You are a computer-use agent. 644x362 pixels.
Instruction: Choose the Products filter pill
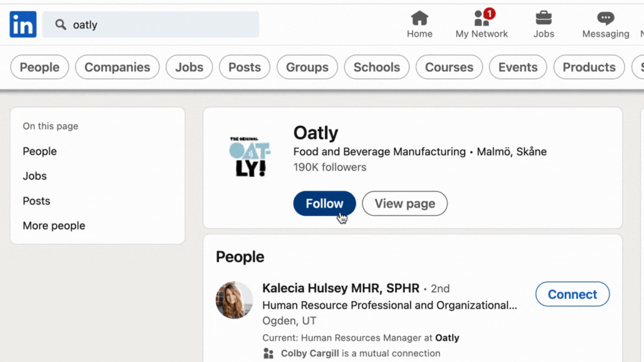coord(589,67)
